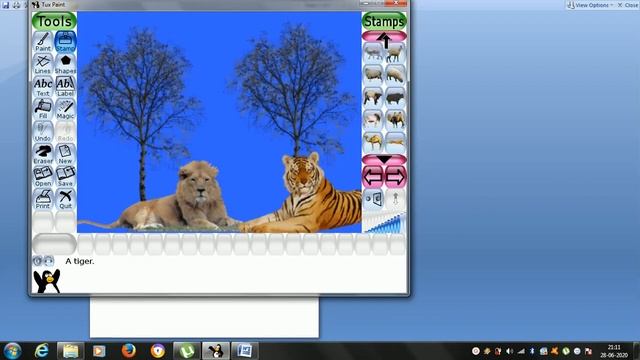
Task: Toggle mirror flip for stamp
Action: pyautogui.click(x=373, y=199)
